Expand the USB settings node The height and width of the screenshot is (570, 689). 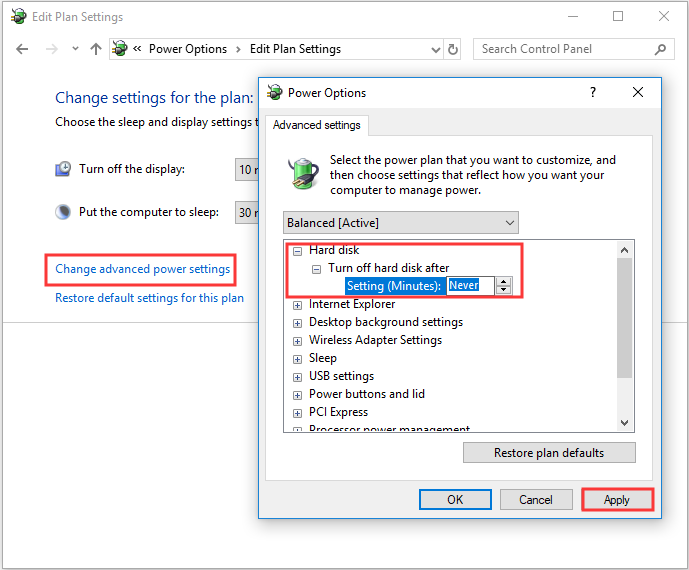297,376
